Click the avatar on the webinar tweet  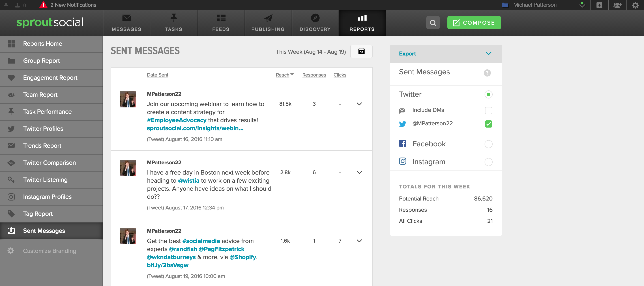coord(128,99)
